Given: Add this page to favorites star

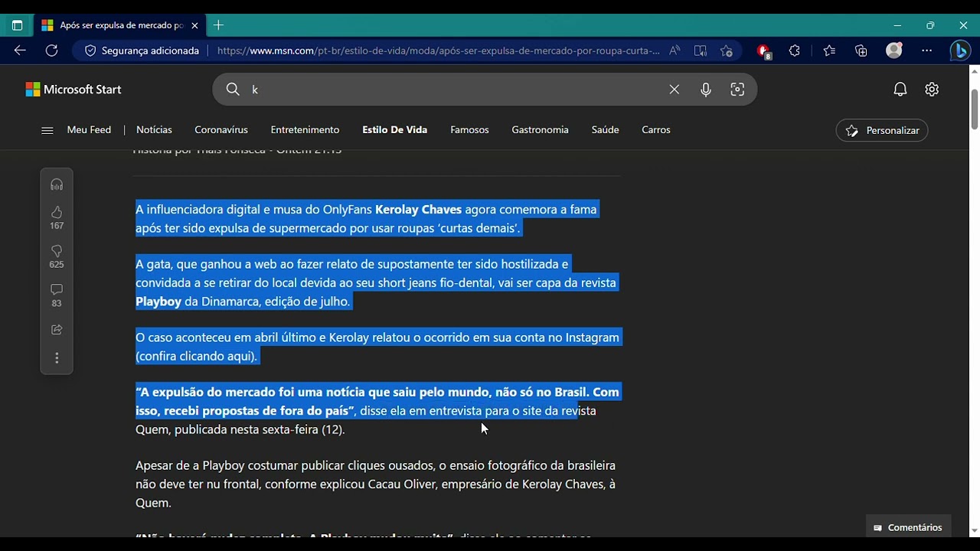Looking at the screenshot, I should coord(727,51).
